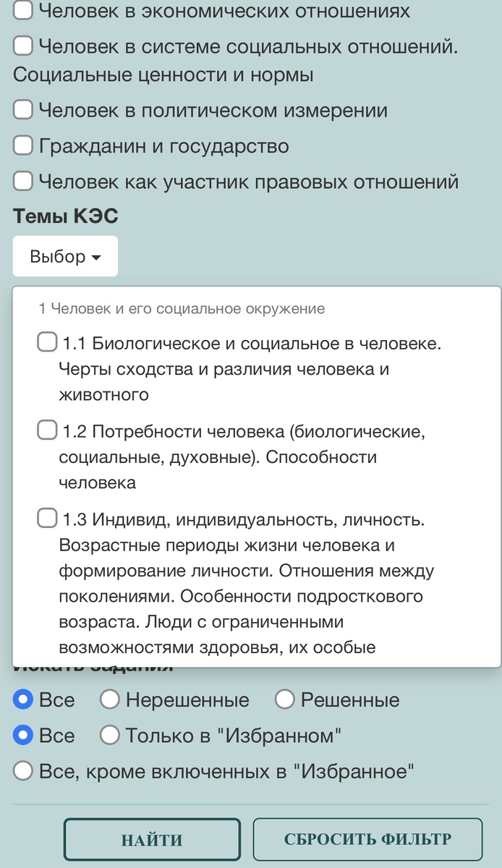Select the "Нерешенные" radio button
The width and height of the screenshot is (502, 868).
click(x=109, y=699)
